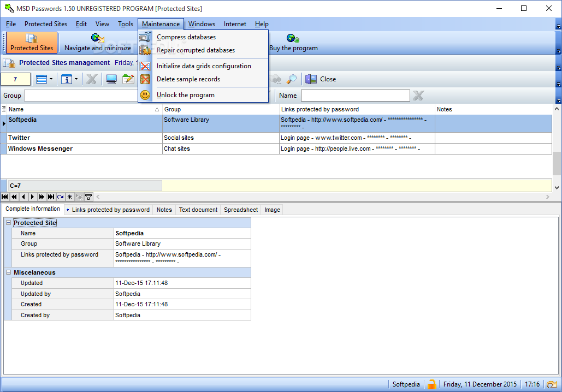This screenshot has width=562, height=392.
Task: Click the Chat sites group cell
Action: (221, 149)
